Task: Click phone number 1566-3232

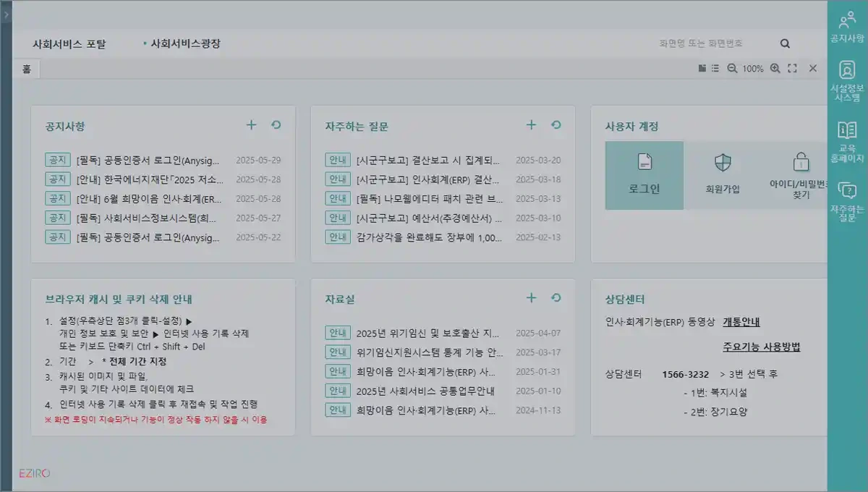Action: point(686,375)
